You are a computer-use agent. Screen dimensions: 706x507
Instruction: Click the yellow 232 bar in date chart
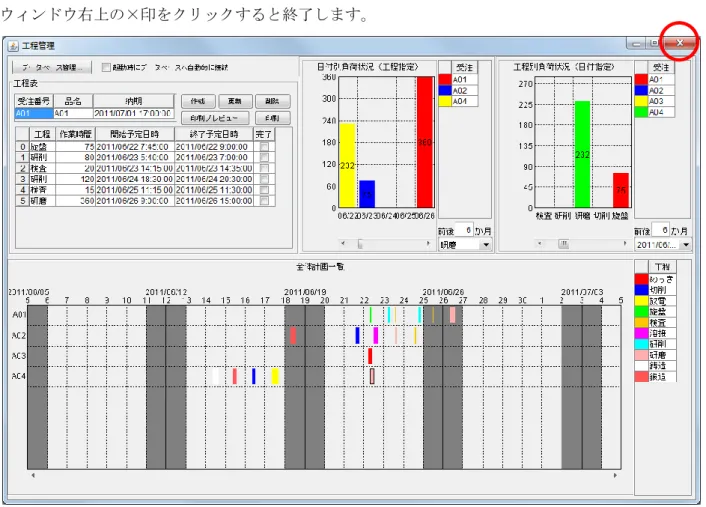pyautogui.click(x=348, y=165)
